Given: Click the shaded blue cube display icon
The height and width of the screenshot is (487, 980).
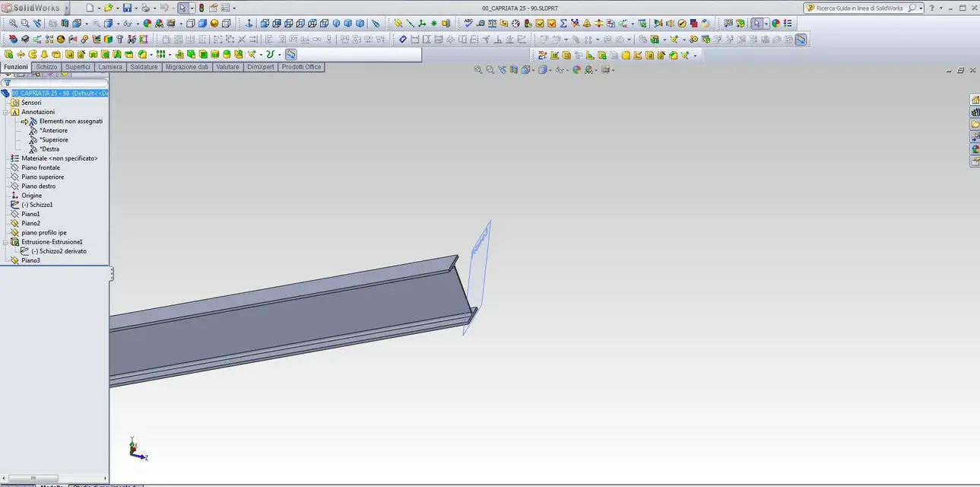Looking at the screenshot, I should (202, 23).
